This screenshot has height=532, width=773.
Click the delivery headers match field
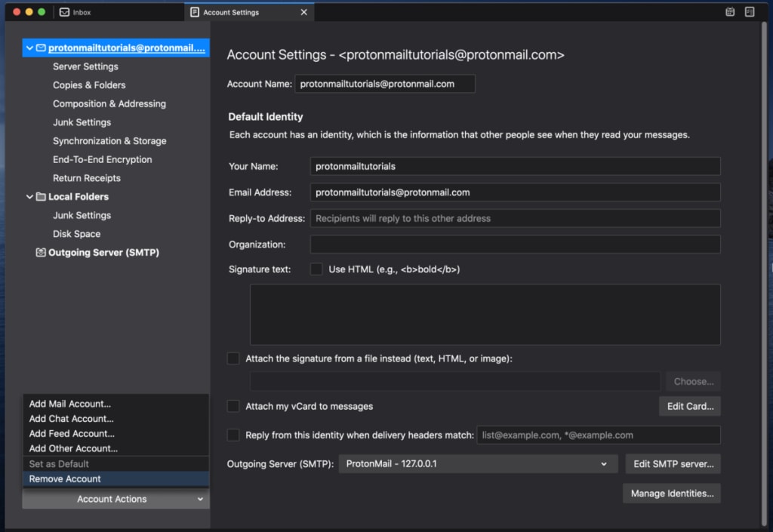pyautogui.click(x=599, y=435)
